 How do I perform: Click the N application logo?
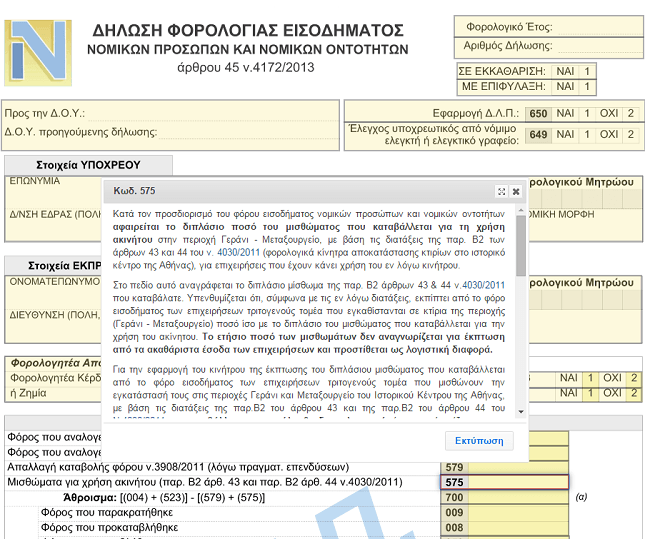(x=38, y=53)
